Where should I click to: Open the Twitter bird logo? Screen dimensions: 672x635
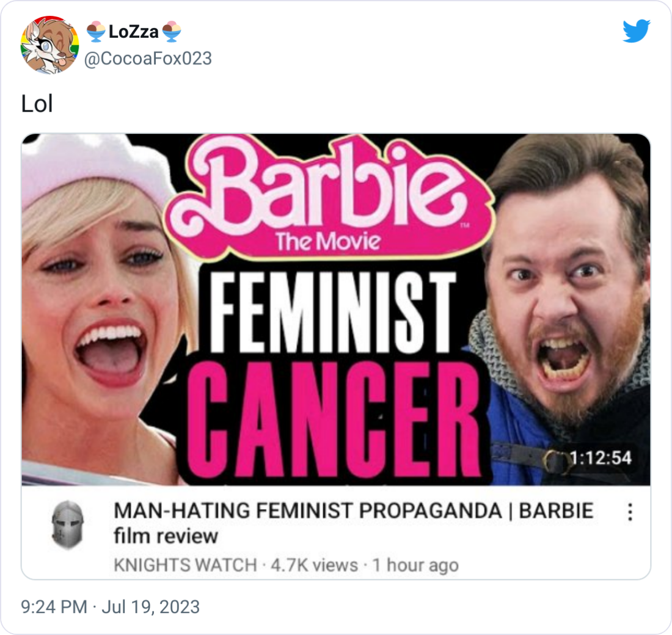(637, 31)
